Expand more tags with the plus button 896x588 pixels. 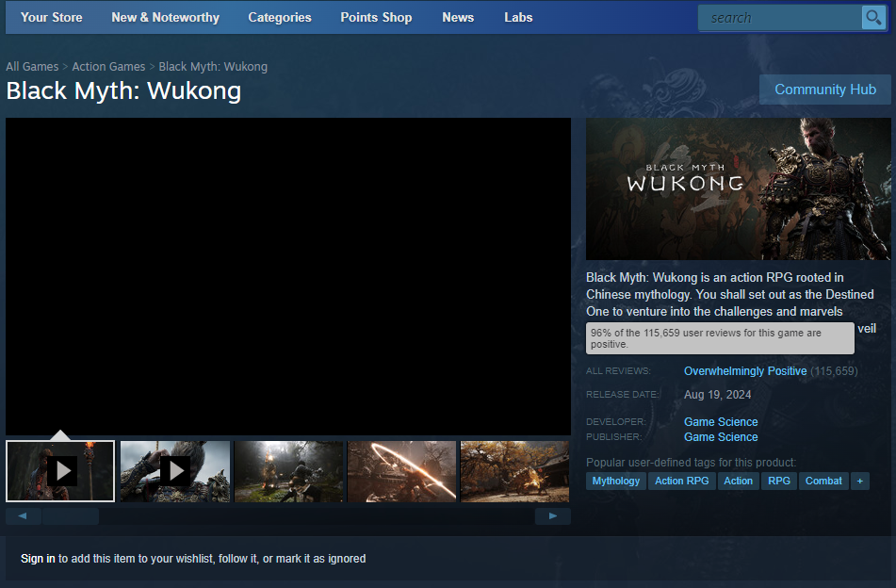coord(859,482)
